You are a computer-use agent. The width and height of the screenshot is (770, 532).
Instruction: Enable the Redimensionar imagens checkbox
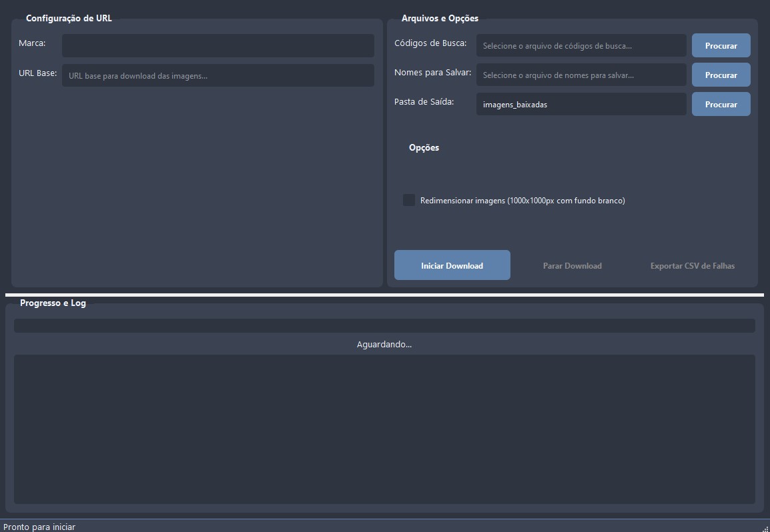[409, 200]
